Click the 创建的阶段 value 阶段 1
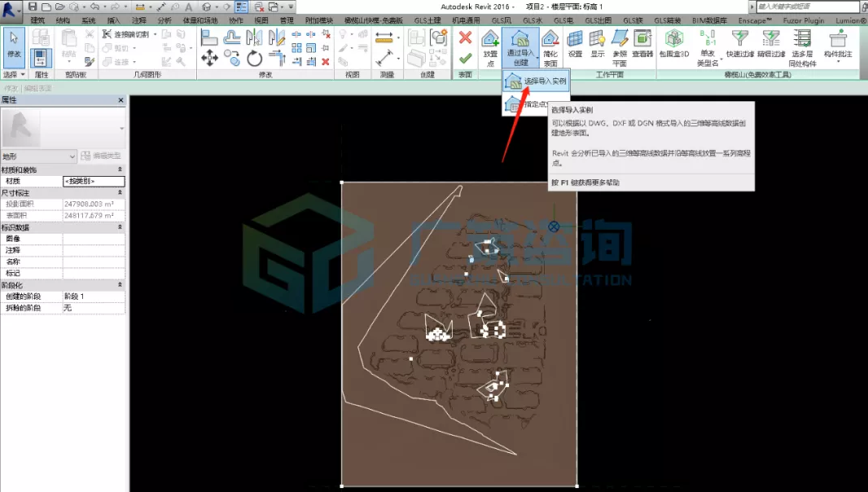 point(94,297)
